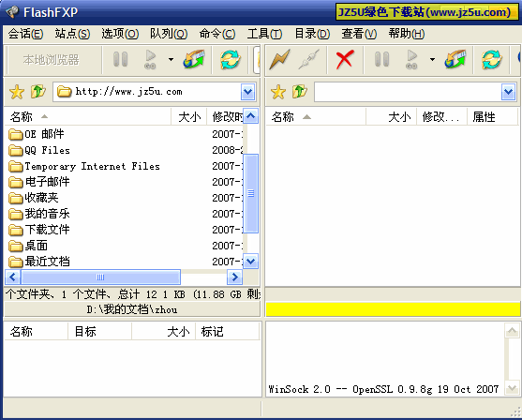Expand the right pane path dropdown
Viewport: 522px width, 420px height.
(508, 92)
